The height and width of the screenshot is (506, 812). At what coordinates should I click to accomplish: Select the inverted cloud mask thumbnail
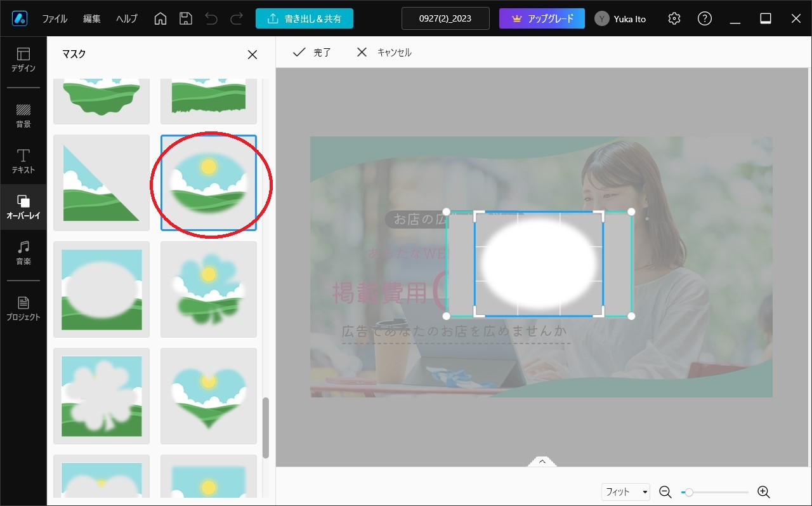point(101,476)
